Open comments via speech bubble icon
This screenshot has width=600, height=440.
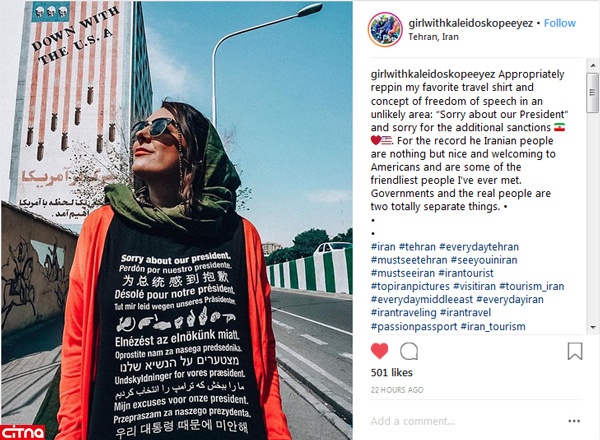[409, 351]
